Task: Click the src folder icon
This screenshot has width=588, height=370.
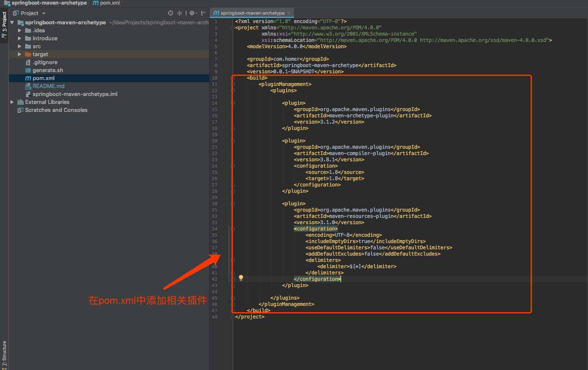Action: [28, 47]
